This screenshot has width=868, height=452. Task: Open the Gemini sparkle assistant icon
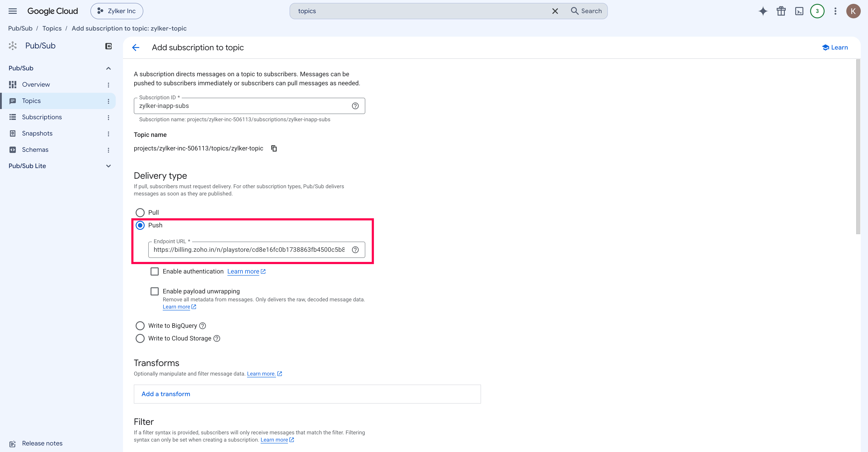763,11
